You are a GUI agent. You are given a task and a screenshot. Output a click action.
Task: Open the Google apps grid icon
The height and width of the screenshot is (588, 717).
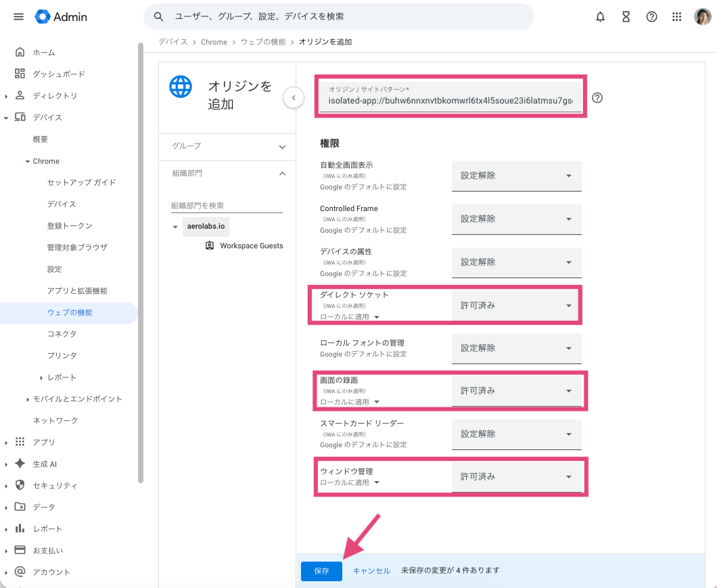[677, 17]
